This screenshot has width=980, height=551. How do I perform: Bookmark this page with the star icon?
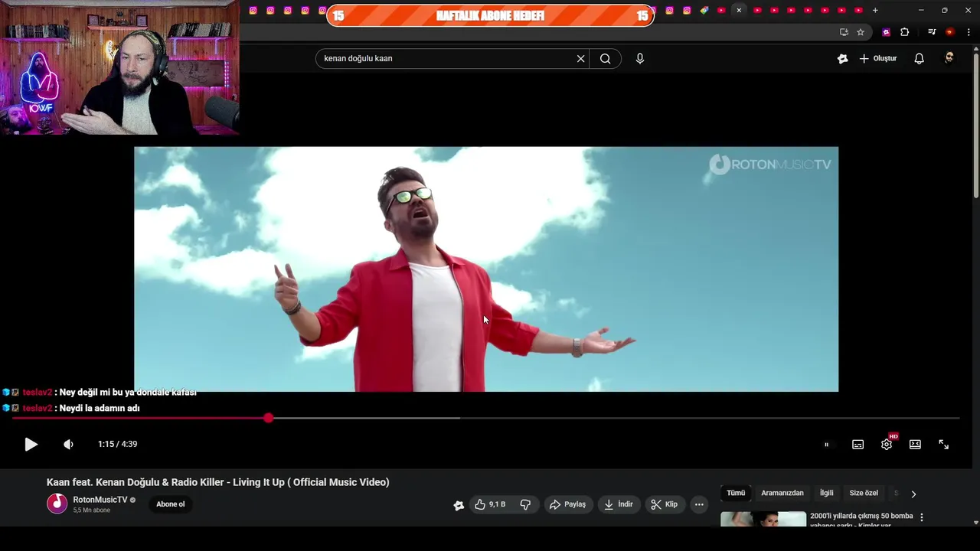click(x=861, y=32)
